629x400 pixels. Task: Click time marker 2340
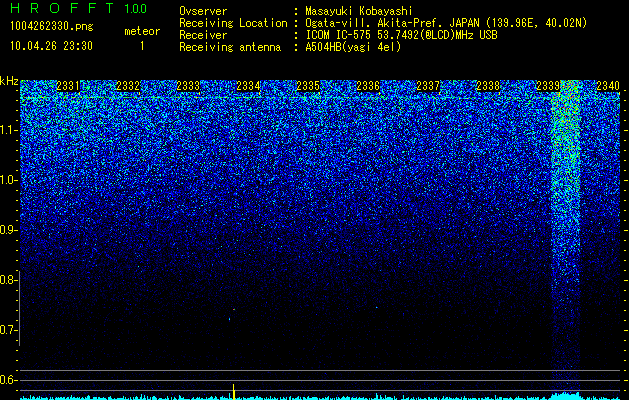click(608, 86)
